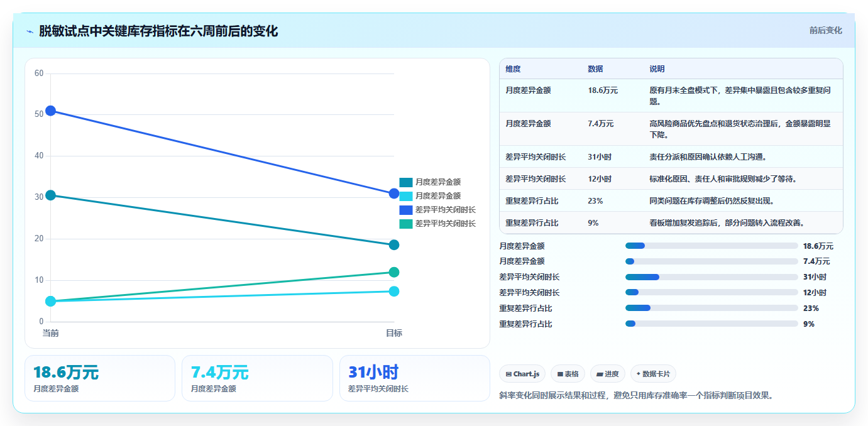This screenshot has width=868, height=426.
Task: Click the progress bar labeled 31小时
Action: (711, 277)
